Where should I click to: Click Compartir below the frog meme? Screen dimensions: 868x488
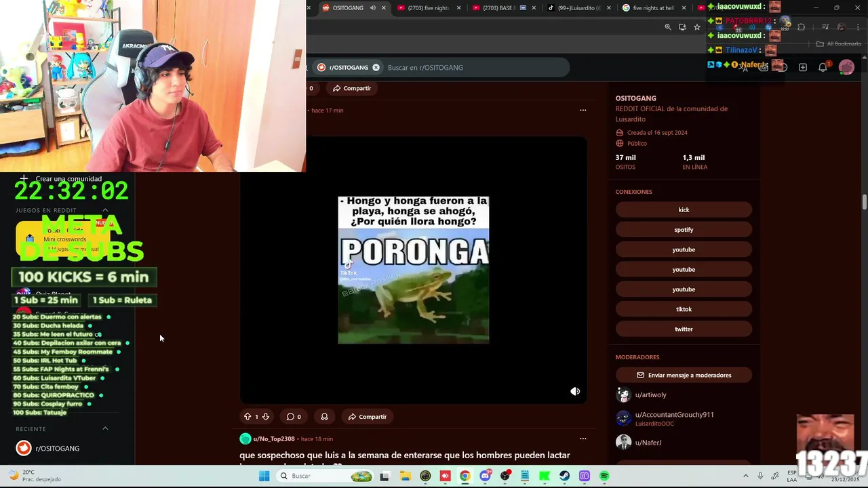[x=367, y=417]
